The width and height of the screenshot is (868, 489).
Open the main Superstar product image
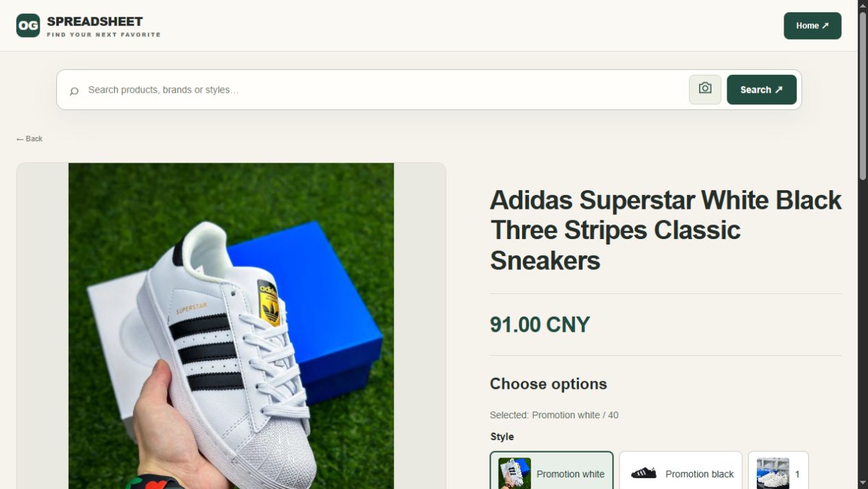click(x=231, y=326)
